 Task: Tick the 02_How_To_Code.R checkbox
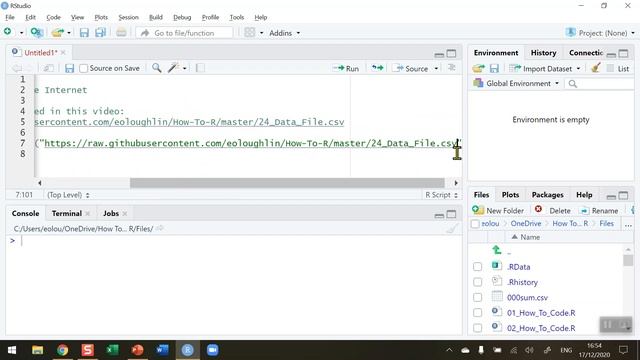477,328
